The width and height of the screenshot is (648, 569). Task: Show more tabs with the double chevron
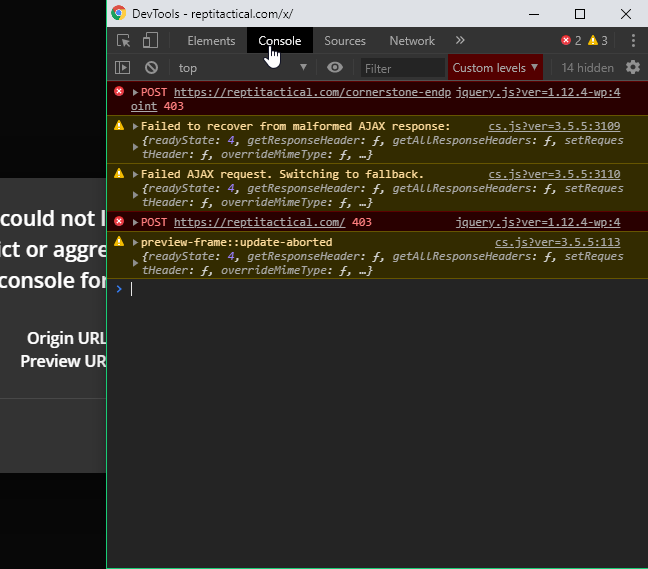click(460, 41)
